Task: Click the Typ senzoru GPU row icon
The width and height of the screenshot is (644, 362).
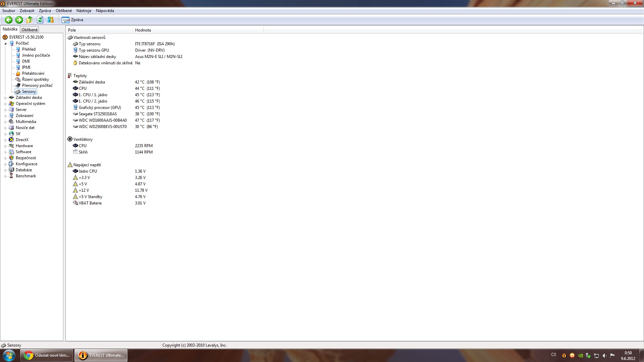Action: tap(75, 50)
